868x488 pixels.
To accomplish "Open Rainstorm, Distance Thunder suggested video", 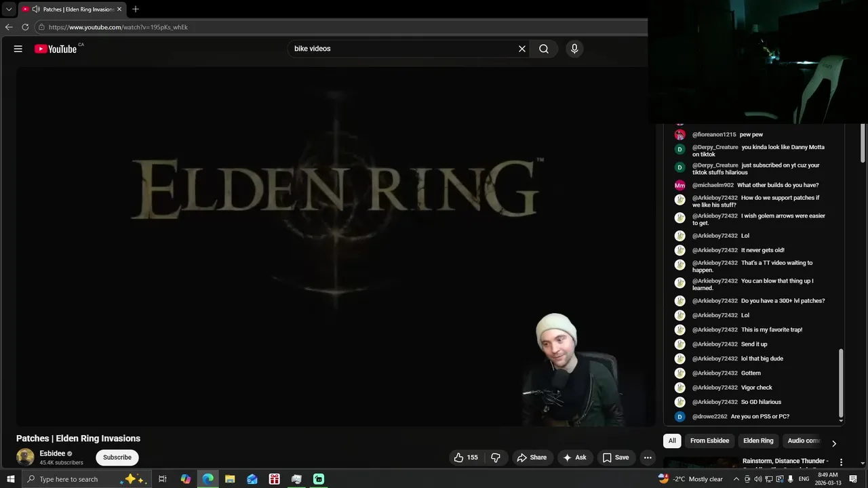I will click(x=785, y=461).
